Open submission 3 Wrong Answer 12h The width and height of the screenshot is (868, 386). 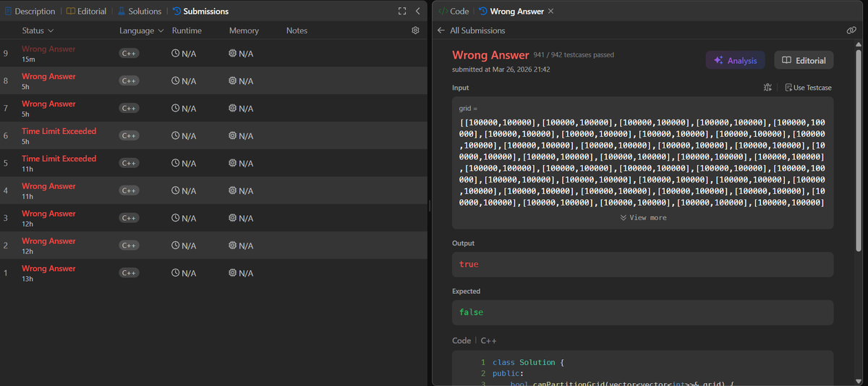[213, 218]
